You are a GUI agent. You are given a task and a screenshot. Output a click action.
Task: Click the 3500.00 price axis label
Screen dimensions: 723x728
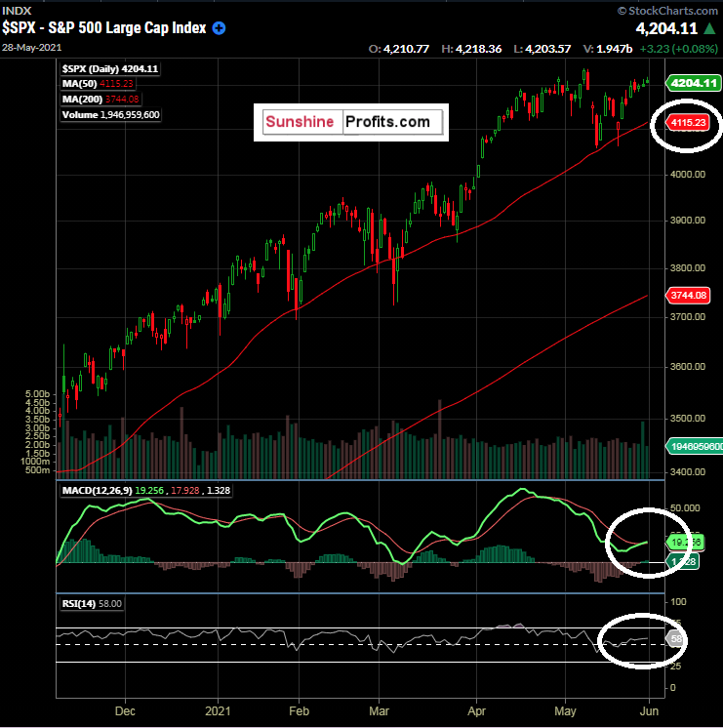click(x=688, y=418)
